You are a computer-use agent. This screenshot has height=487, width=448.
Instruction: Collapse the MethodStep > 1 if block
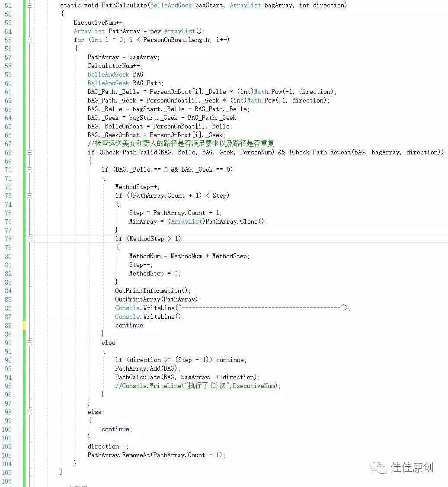click(x=29, y=239)
